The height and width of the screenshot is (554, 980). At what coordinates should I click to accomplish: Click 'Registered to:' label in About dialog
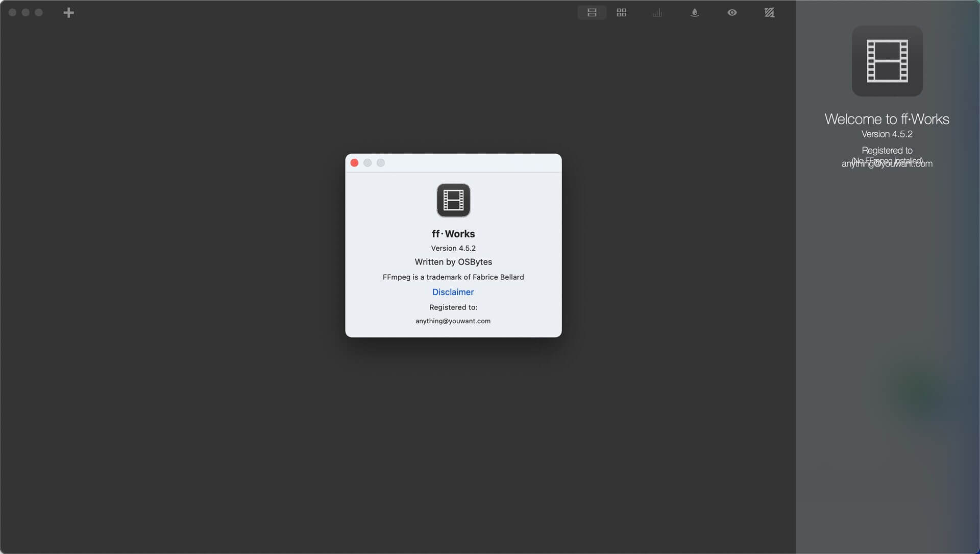[x=453, y=307]
